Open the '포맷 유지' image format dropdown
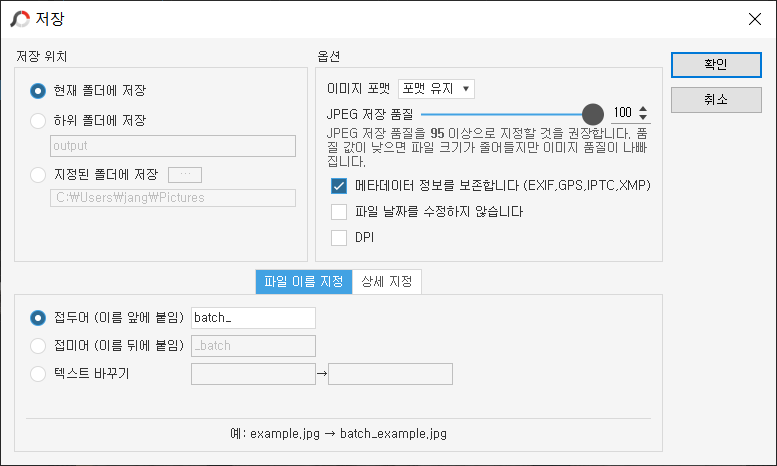This screenshot has height=466, width=777. 436,89
